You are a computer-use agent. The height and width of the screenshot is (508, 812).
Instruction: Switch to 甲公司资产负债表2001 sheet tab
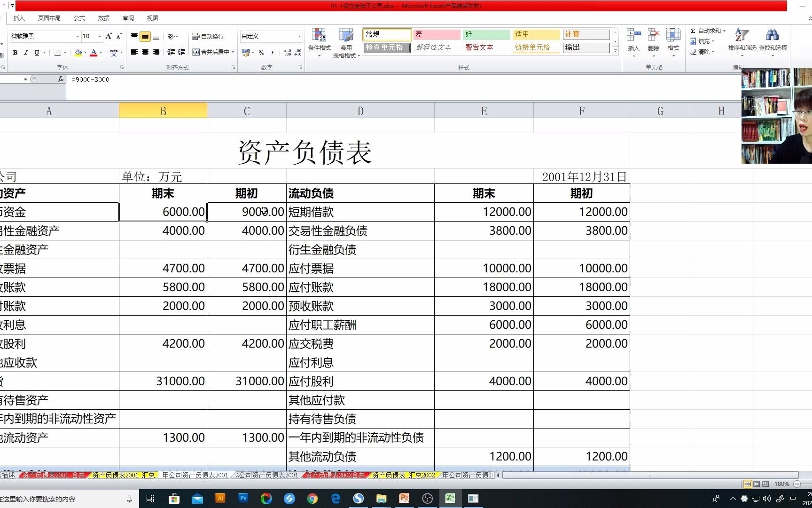[194, 476]
